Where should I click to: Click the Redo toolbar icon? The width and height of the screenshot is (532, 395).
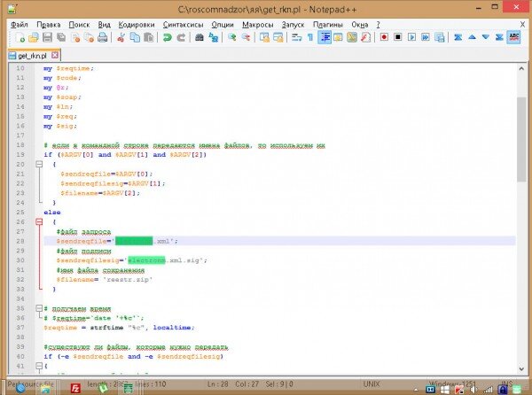pos(181,37)
